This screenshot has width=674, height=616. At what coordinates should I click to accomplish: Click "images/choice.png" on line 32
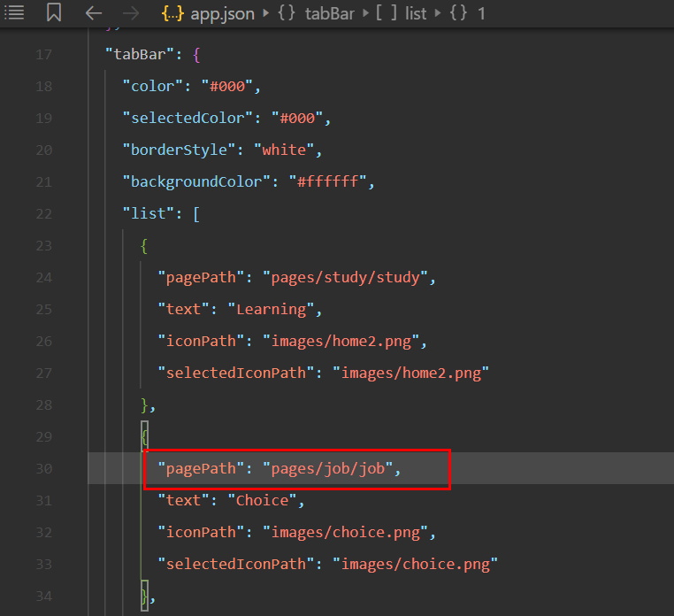[346, 533]
